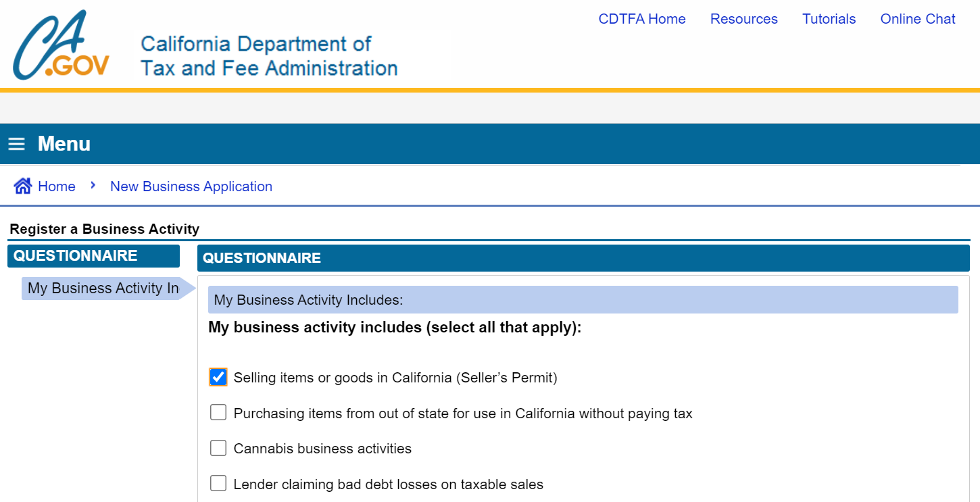Click the CA.GOV logo
Viewport: 980px width, 502px height.
point(61,45)
